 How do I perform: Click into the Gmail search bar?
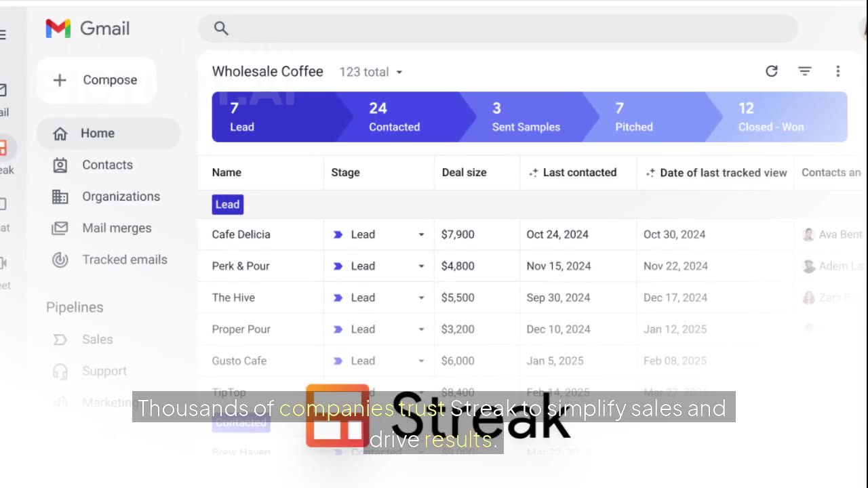[x=498, y=28]
